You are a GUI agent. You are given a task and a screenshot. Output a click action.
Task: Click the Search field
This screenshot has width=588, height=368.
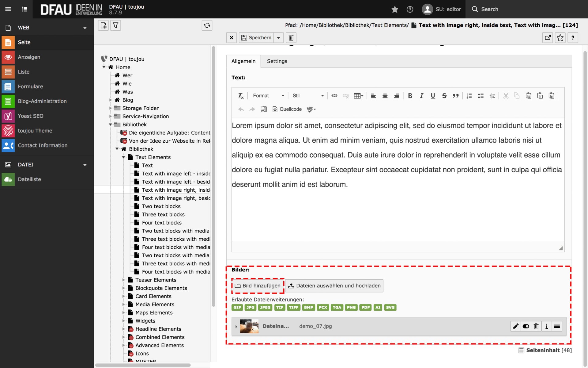click(527, 9)
